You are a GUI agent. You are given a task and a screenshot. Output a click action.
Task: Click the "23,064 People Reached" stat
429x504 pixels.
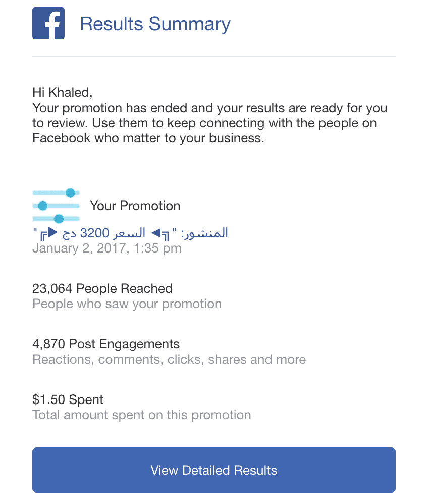coord(102,288)
